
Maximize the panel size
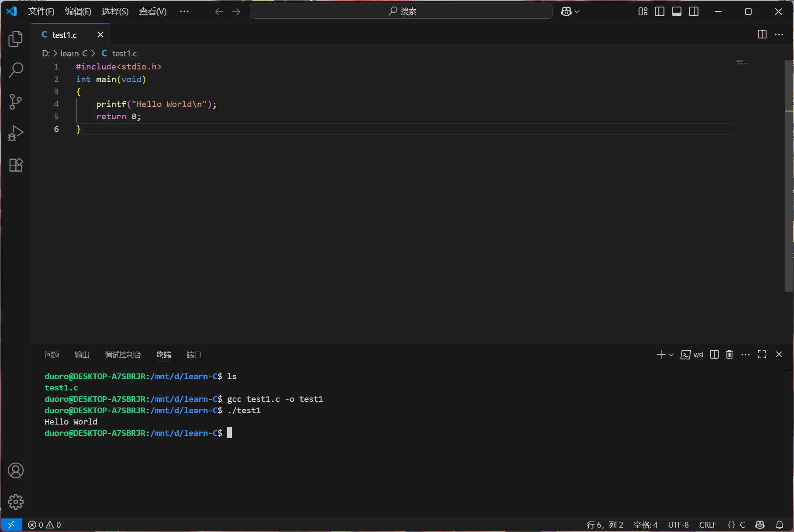pos(762,355)
